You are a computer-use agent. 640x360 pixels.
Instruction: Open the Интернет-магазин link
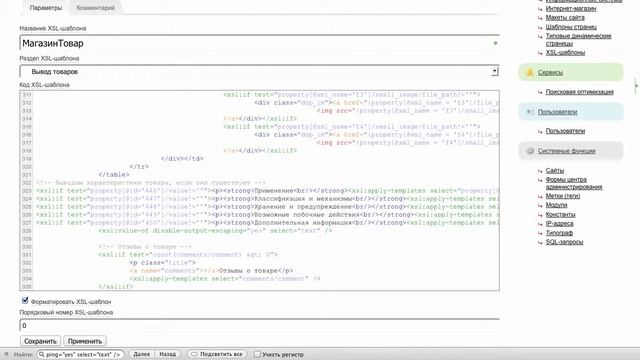571,8
